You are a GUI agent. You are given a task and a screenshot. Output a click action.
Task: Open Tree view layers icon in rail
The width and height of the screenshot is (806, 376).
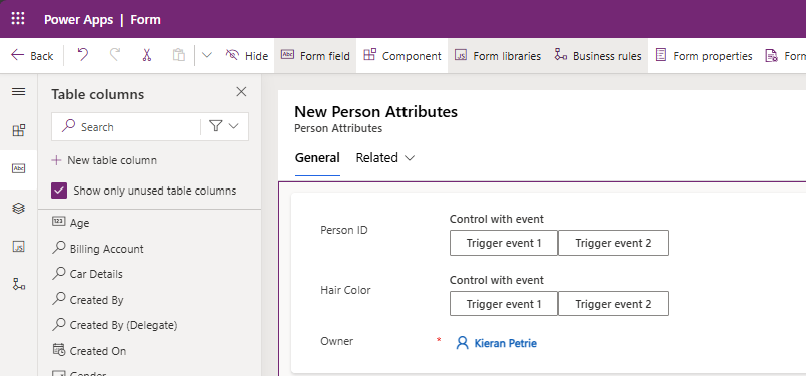click(x=19, y=208)
